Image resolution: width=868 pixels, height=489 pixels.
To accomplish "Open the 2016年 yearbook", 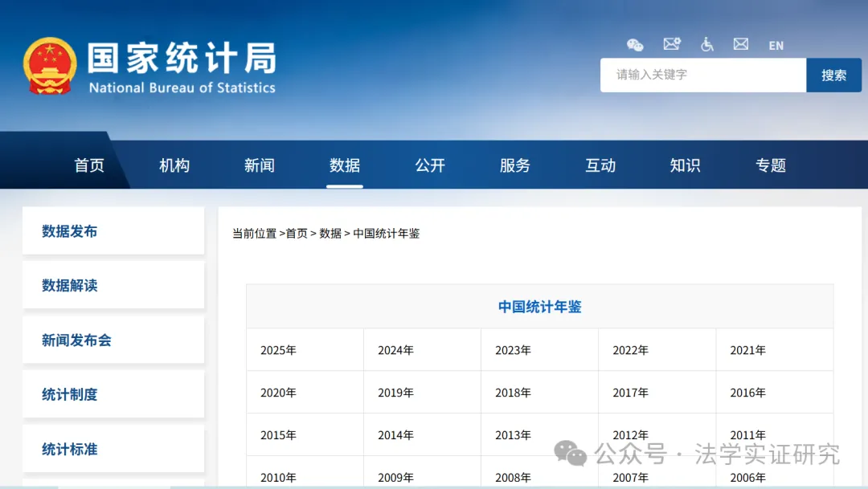I will tap(748, 393).
